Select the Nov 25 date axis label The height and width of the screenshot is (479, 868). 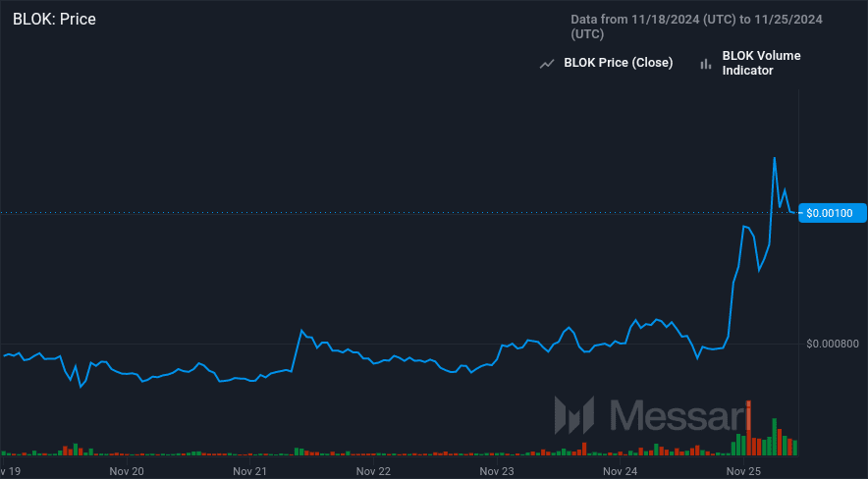point(745,471)
